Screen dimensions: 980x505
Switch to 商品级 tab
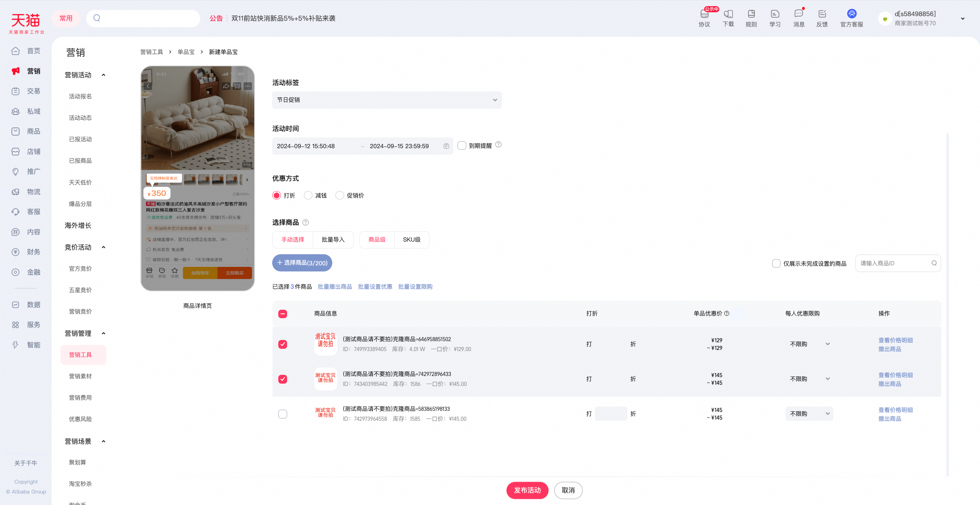[x=377, y=240]
